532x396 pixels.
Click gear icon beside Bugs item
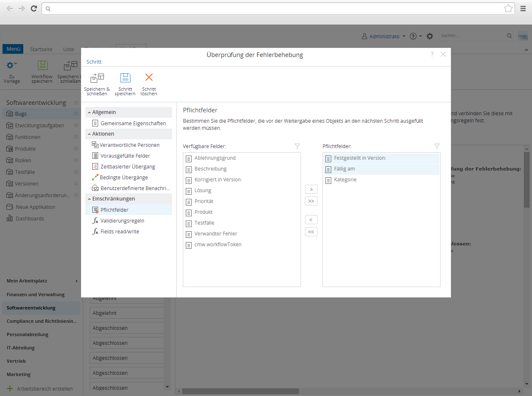(x=76, y=114)
